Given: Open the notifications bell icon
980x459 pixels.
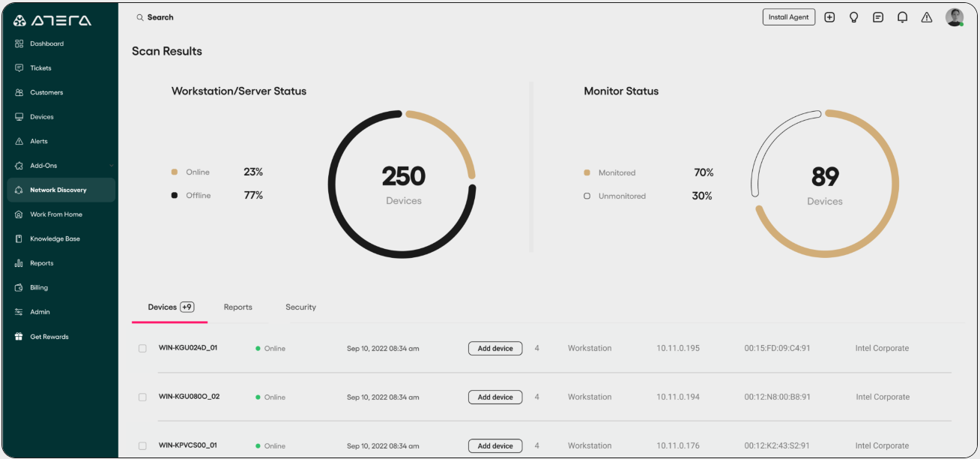Looking at the screenshot, I should coord(903,17).
